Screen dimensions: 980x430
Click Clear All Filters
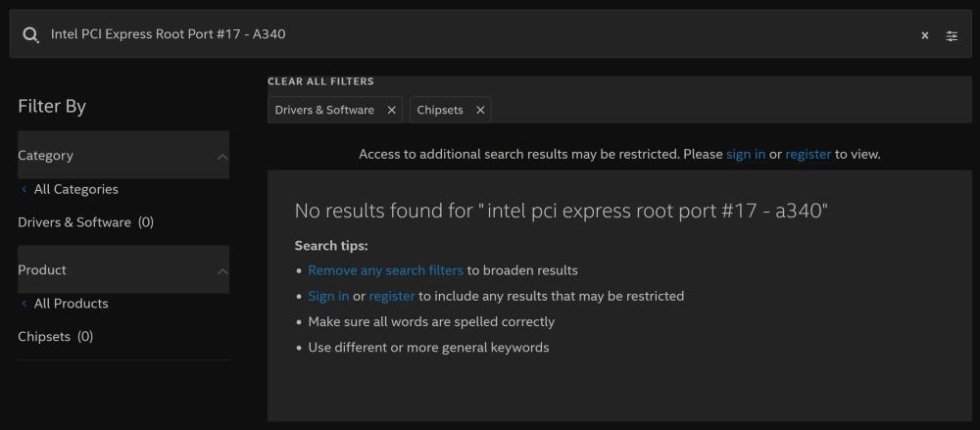(x=320, y=81)
